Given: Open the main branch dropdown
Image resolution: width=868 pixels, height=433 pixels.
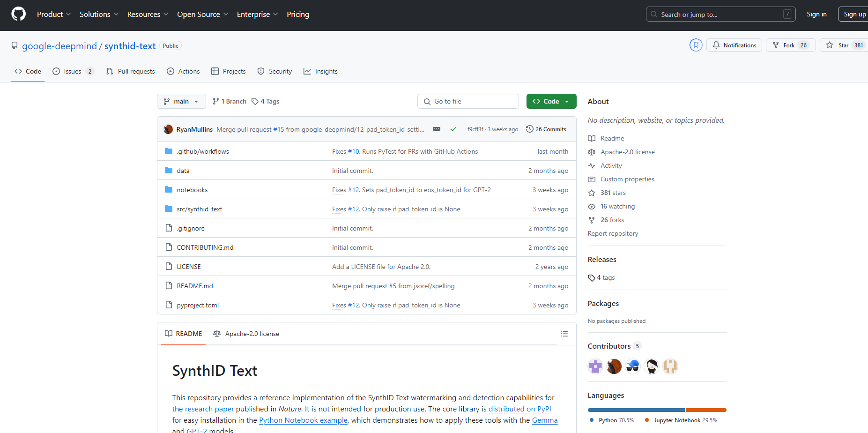Looking at the screenshot, I should click(x=181, y=101).
